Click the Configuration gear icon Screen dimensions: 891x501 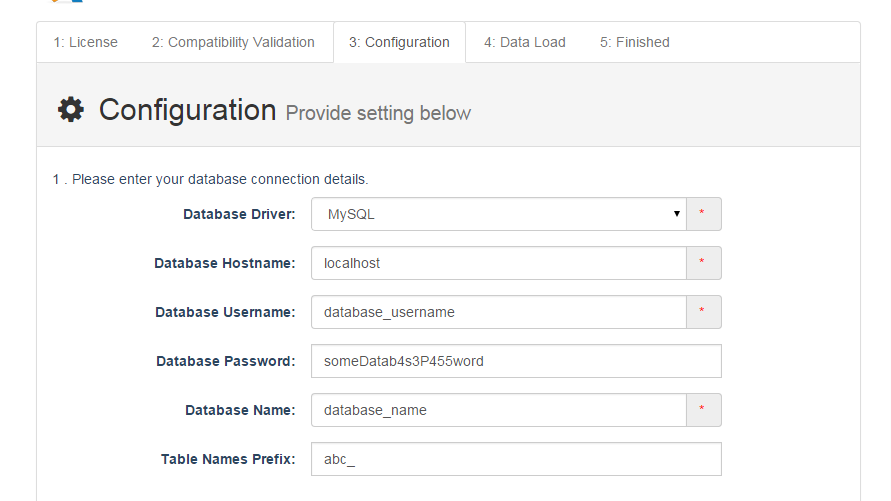71,110
